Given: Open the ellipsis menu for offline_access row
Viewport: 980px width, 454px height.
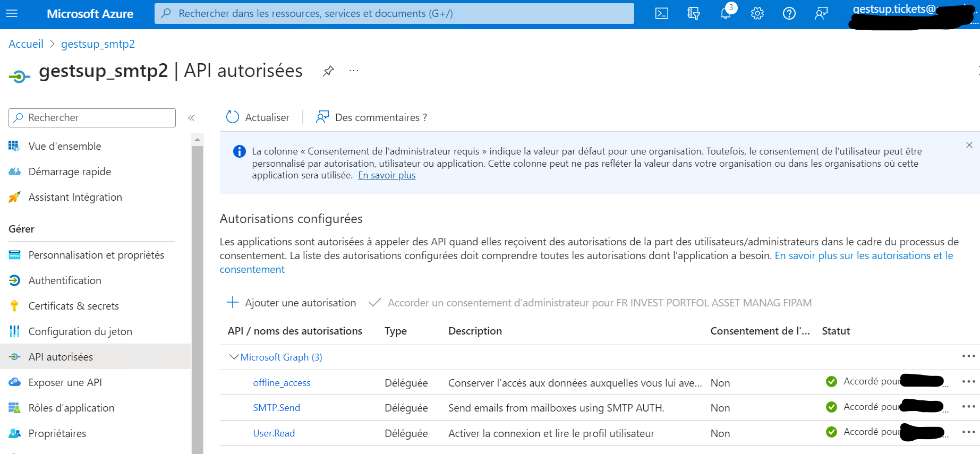Looking at the screenshot, I should pyautogui.click(x=968, y=382).
